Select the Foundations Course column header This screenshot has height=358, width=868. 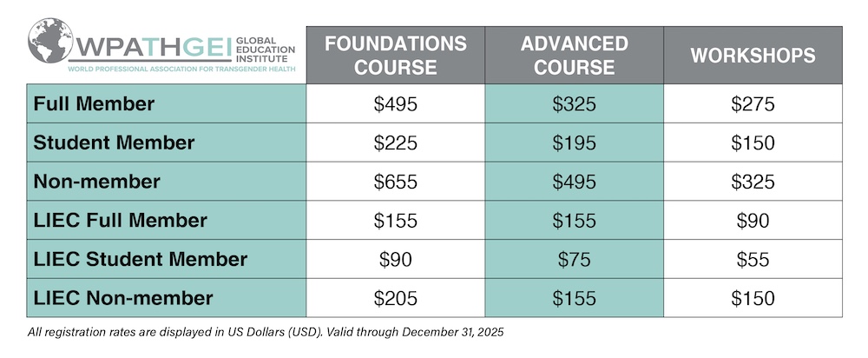click(396, 55)
